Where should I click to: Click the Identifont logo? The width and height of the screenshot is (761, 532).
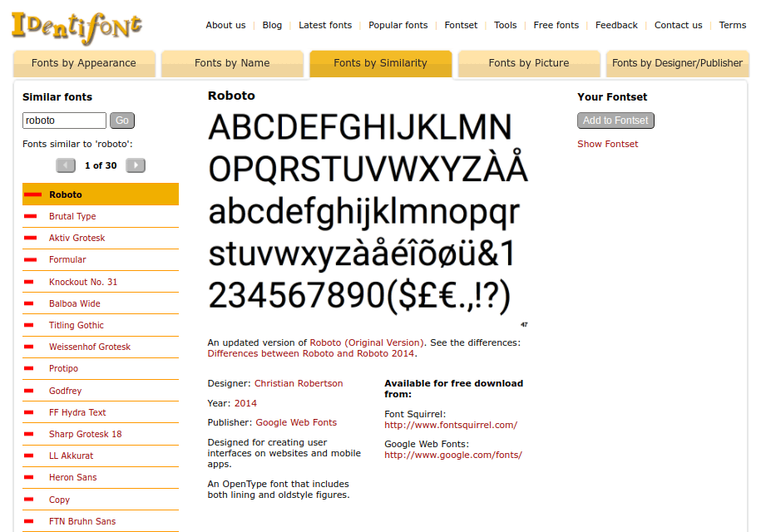(77, 27)
